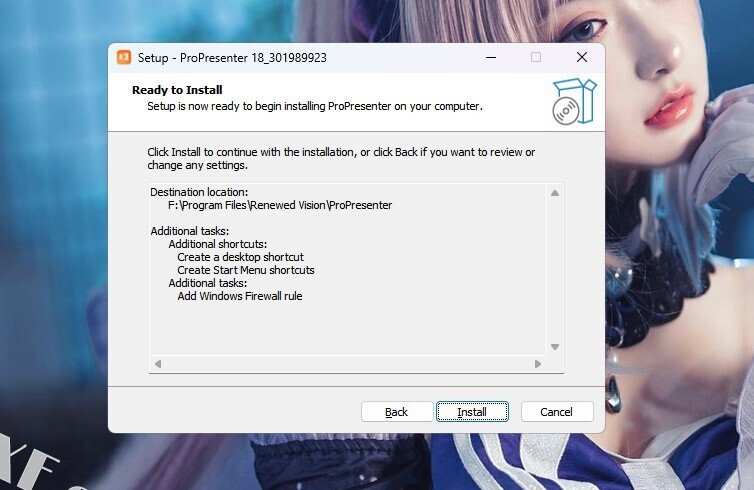Click the ProPresenter icon in title bar
The width and height of the screenshot is (754, 490).
(x=124, y=57)
